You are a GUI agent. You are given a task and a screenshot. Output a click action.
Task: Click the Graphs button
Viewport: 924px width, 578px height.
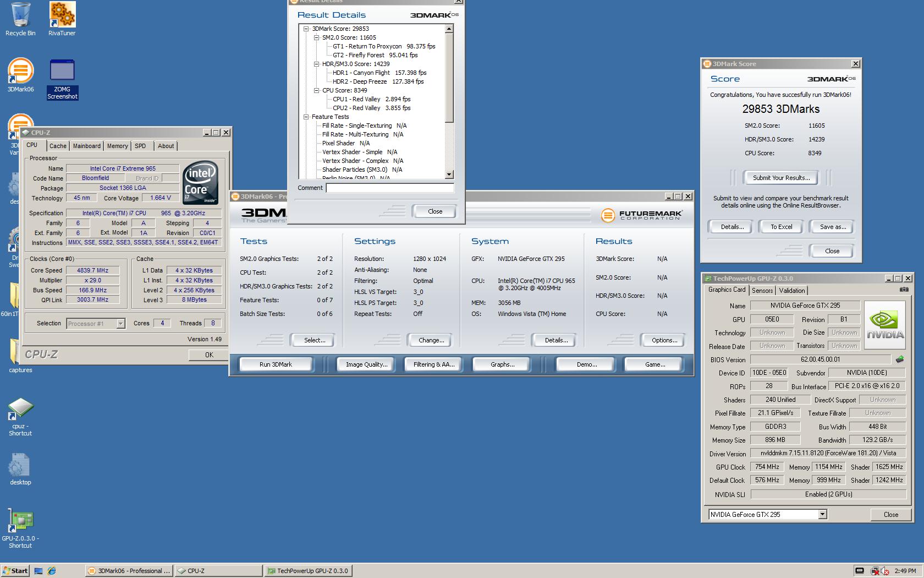[x=502, y=364]
